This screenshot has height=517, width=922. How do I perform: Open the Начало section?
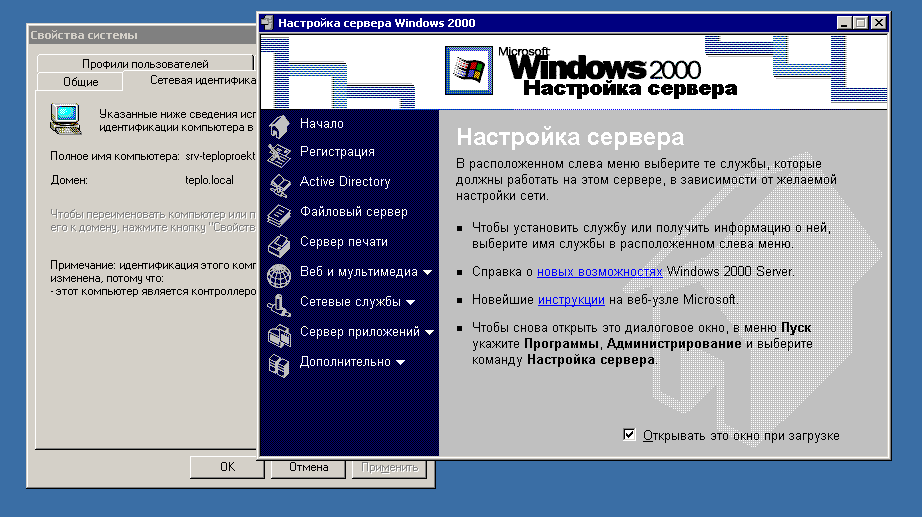[322, 124]
